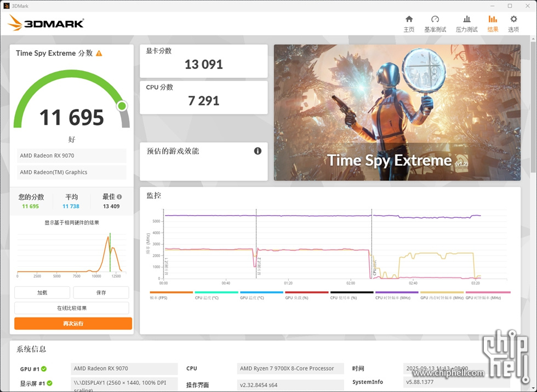Toggle the teal CPU 温度 legend swatch

pos(216,292)
